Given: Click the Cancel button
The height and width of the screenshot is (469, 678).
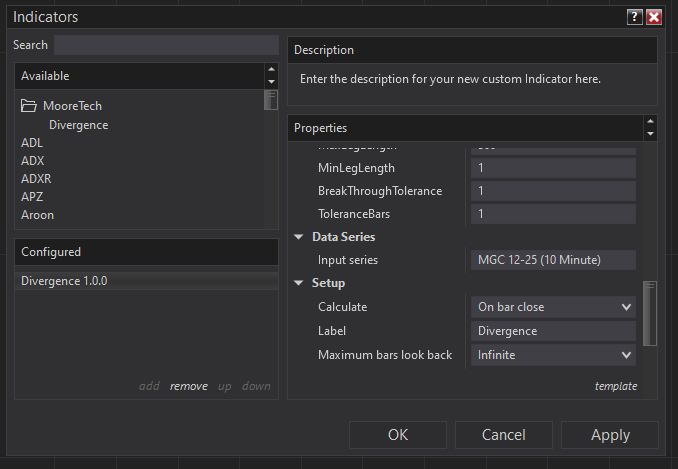Looking at the screenshot, I should tap(503, 435).
